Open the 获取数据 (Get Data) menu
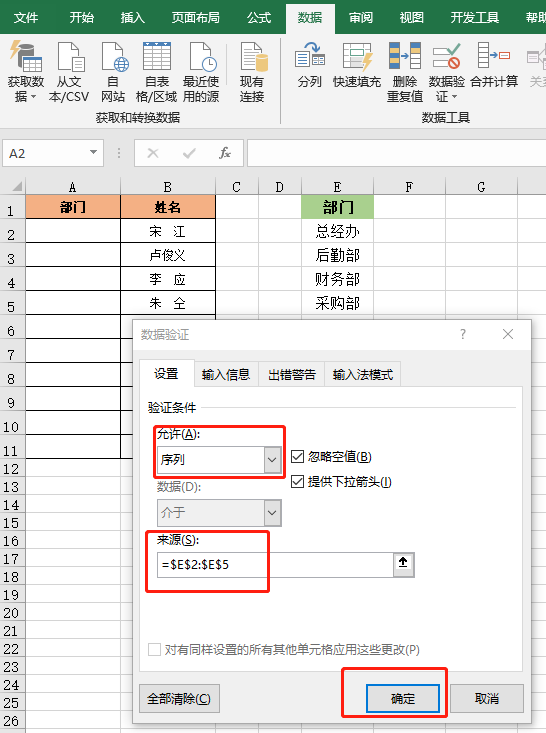This screenshot has width=546, height=733. click(x=26, y=72)
